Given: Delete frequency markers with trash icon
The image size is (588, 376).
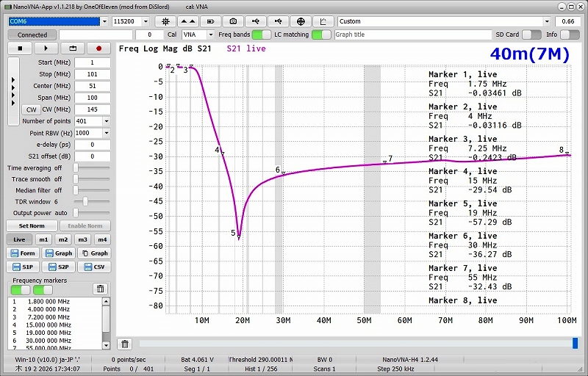Looking at the screenshot, I should tap(101, 289).
